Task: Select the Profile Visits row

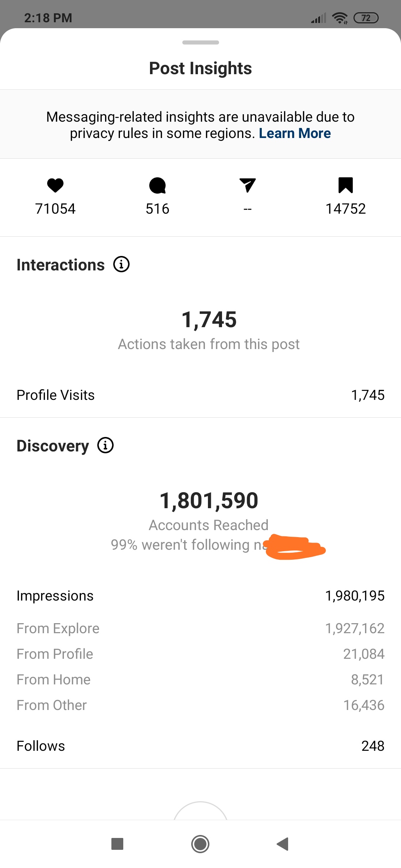Action: click(200, 395)
